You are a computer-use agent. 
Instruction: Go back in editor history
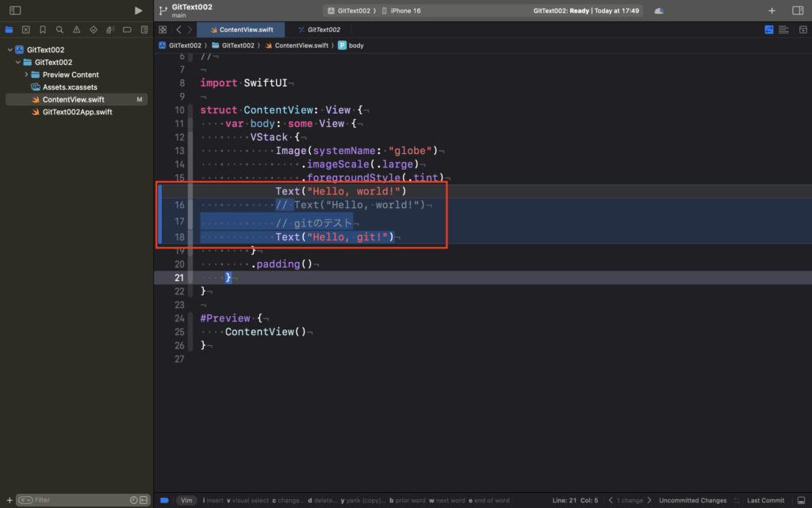(178, 29)
